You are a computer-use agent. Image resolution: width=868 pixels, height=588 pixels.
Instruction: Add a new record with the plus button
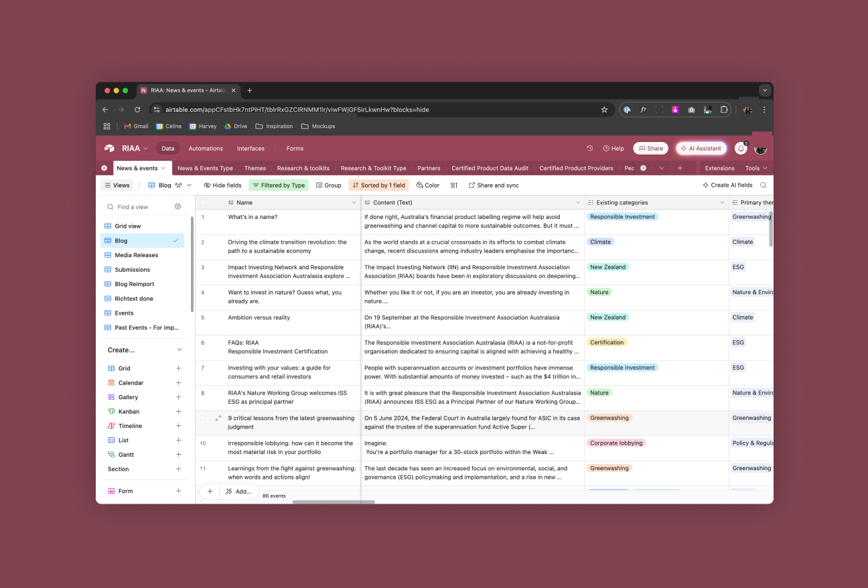tap(210, 492)
